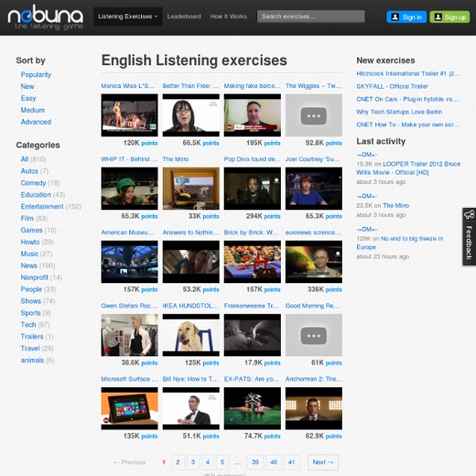Go to page 2 of exercises
This screenshot has width=476, height=476.
point(178,463)
